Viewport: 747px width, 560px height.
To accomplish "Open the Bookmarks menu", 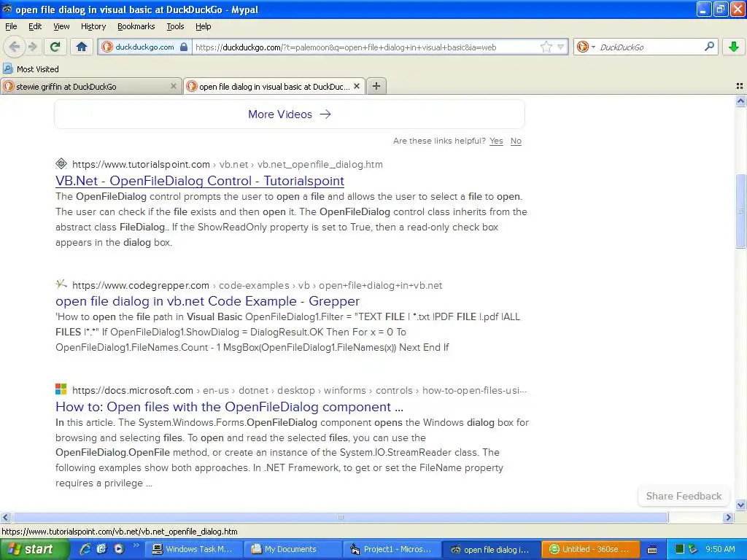I will [136, 26].
